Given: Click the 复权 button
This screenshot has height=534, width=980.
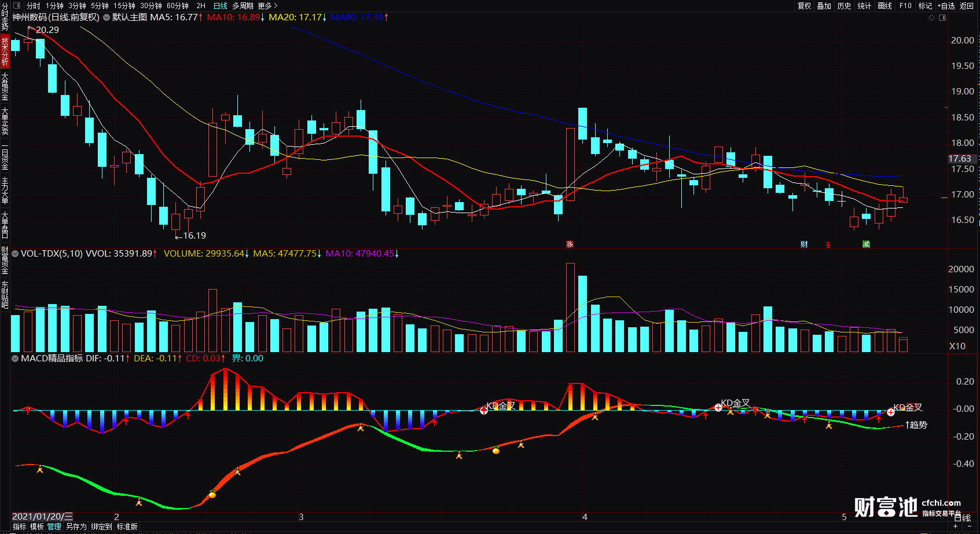Looking at the screenshot, I should pyautogui.click(x=804, y=6).
